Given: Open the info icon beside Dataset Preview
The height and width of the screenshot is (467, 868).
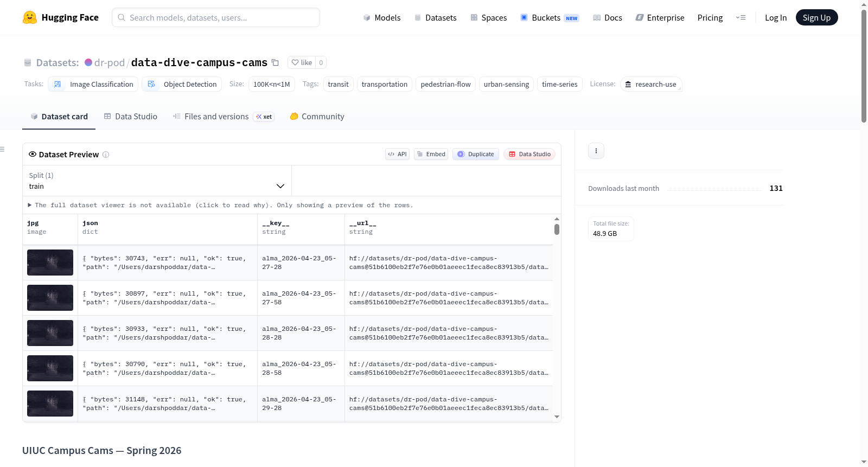Looking at the screenshot, I should click(x=106, y=155).
